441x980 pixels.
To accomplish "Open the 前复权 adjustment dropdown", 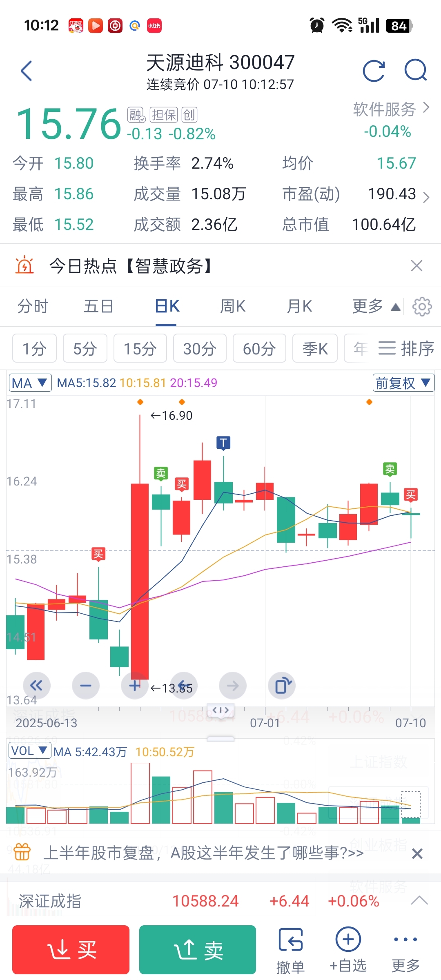I will point(403,383).
